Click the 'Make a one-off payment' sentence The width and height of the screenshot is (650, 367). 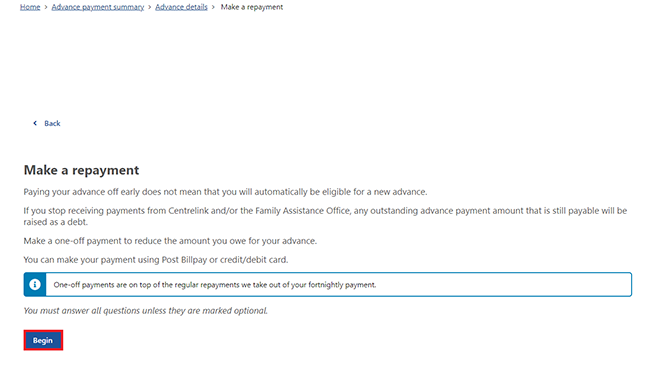pos(170,241)
